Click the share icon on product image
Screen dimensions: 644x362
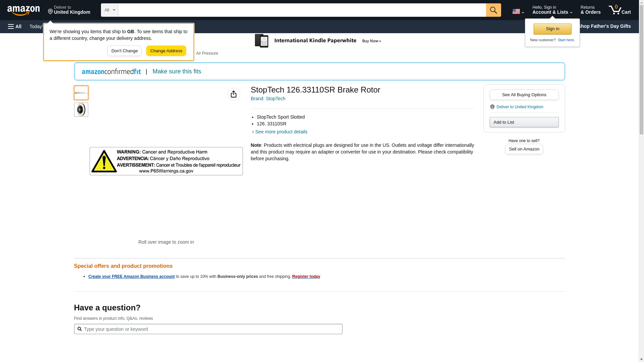[233, 94]
